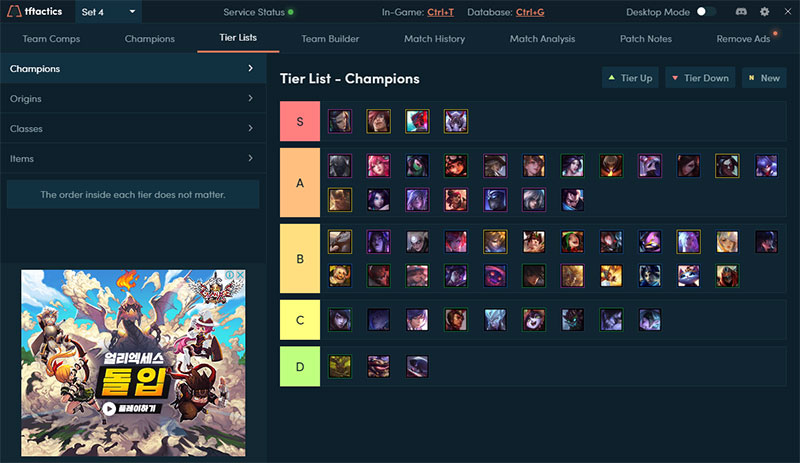Toggle Desktop Mode switch
Screen dimensions: 800x463
click(706, 11)
